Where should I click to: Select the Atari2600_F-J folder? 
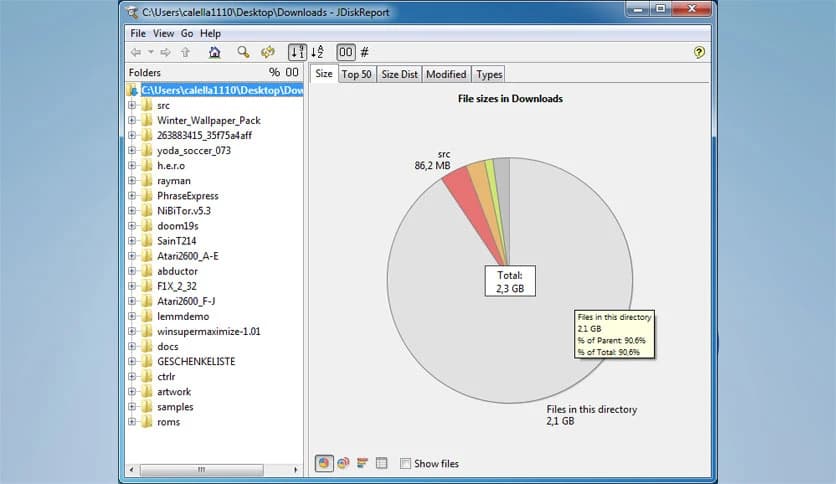click(x=186, y=301)
